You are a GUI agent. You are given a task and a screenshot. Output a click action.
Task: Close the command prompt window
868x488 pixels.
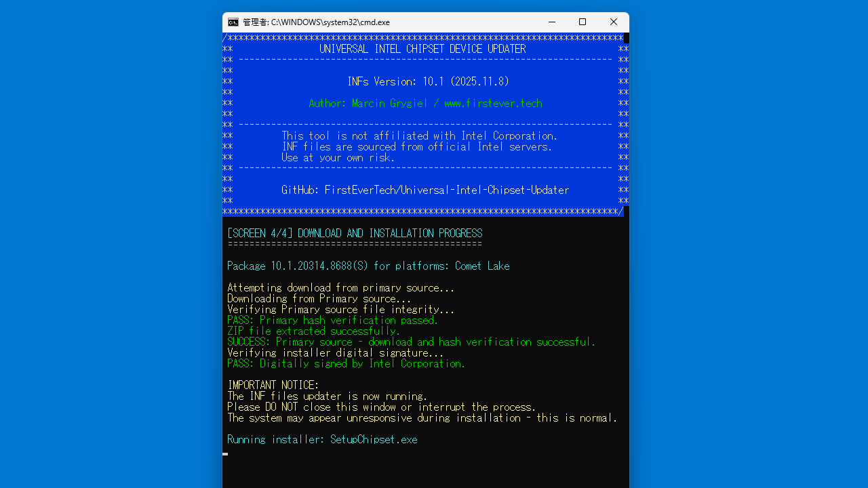click(x=613, y=22)
